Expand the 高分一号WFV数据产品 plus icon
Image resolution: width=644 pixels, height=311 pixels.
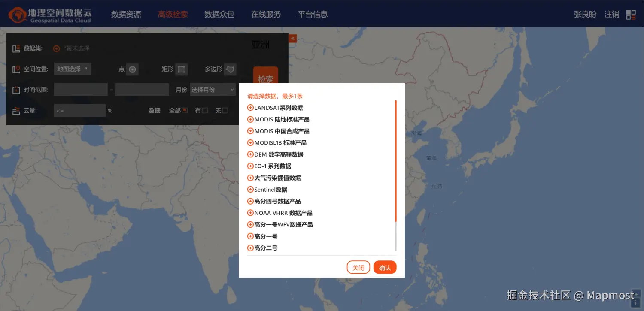click(250, 224)
